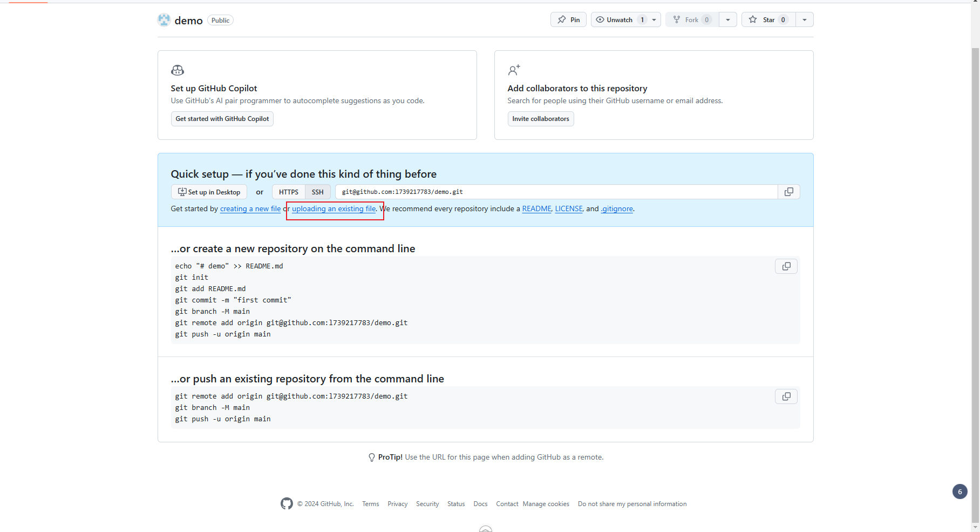
Task: Click the 'git commit -m "first commit"' line
Action: tap(233, 300)
